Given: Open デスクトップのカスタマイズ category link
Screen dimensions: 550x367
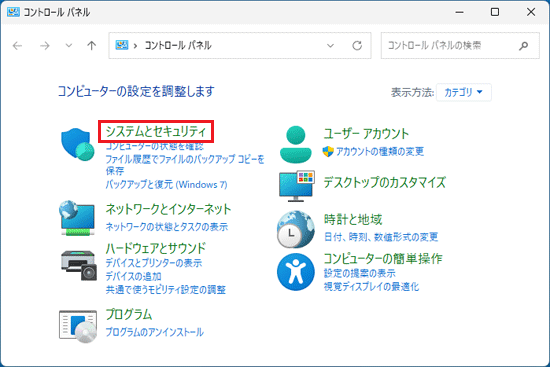Looking at the screenshot, I should (384, 182).
